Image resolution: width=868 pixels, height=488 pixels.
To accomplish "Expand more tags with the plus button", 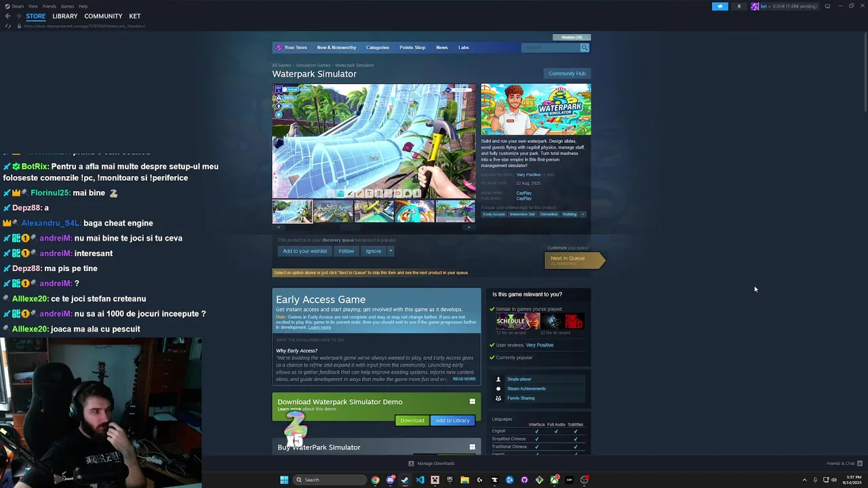I will 583,214.
